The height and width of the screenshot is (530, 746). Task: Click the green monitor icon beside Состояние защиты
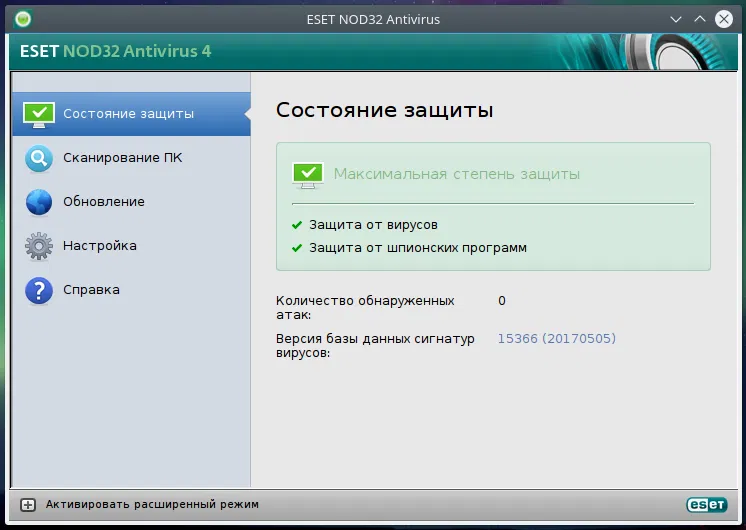[39, 114]
